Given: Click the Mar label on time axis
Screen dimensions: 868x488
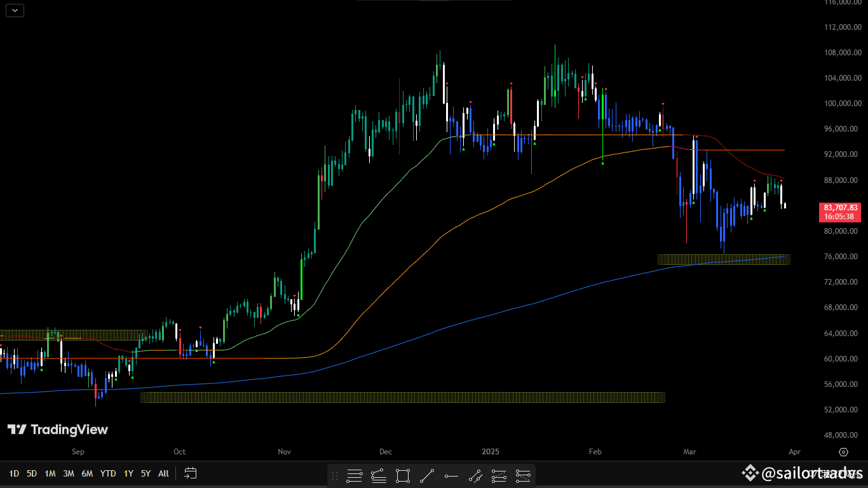Looking at the screenshot, I should pyautogui.click(x=690, y=452).
